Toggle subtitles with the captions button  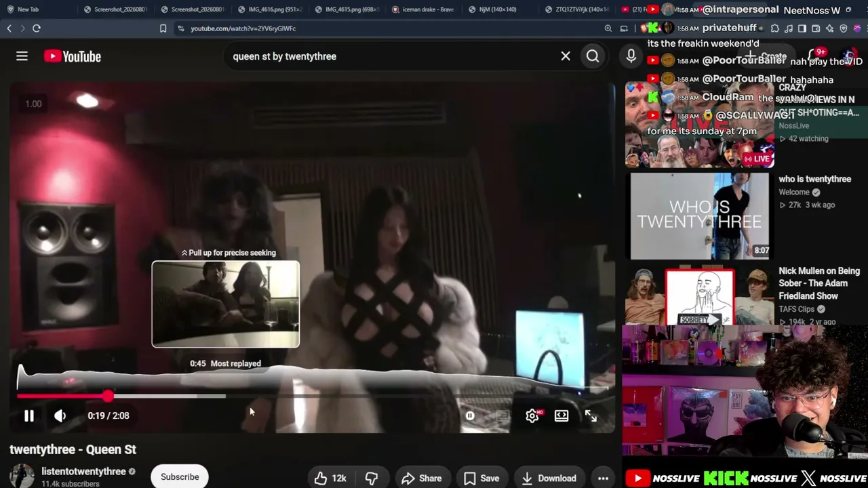502,416
